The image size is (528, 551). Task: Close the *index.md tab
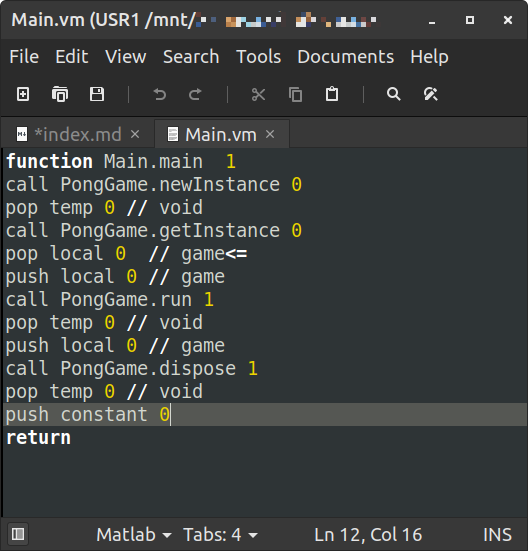[x=135, y=134]
